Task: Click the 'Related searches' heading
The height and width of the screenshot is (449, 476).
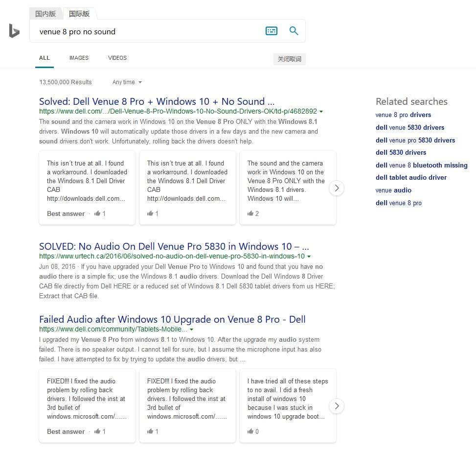Action: coord(411,101)
